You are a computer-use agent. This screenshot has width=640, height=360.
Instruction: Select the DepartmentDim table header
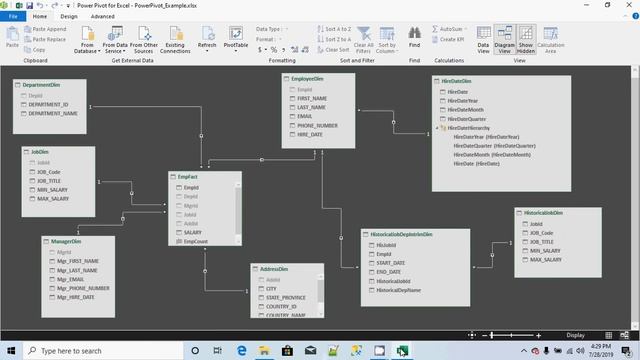click(49, 85)
